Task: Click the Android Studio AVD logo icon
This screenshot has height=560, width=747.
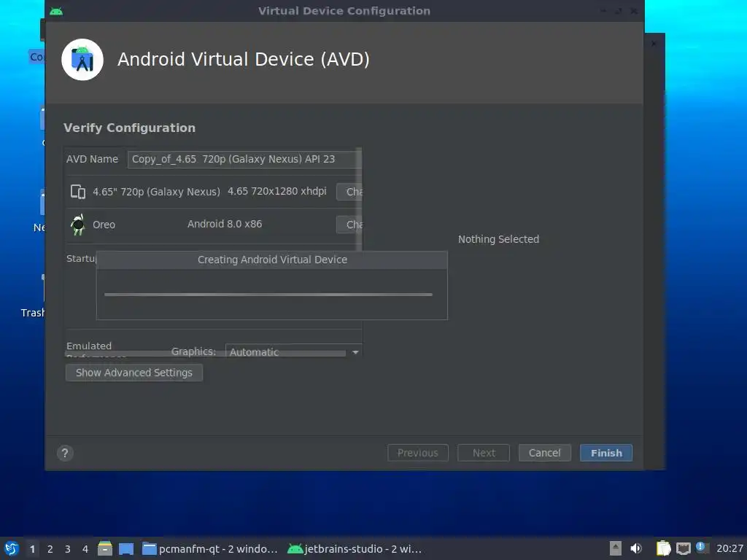Action: coord(82,60)
